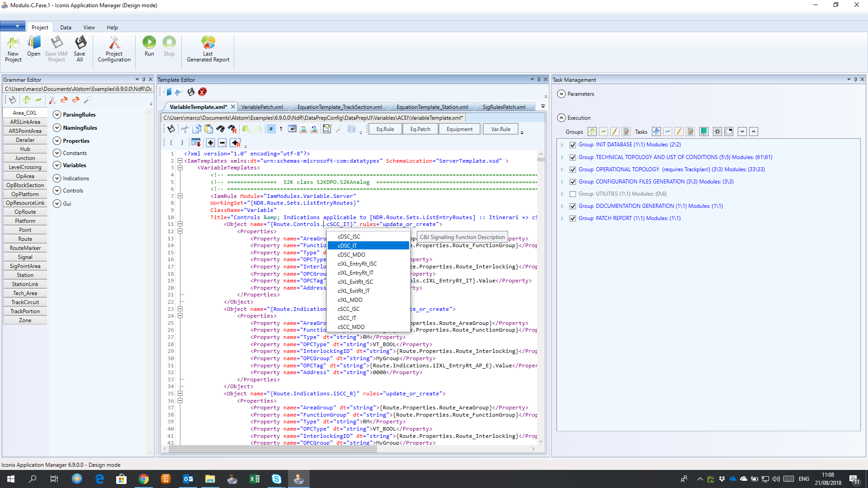This screenshot has height=488, width=868.
Task: Expand the NamingRules section
Action: tap(57, 128)
